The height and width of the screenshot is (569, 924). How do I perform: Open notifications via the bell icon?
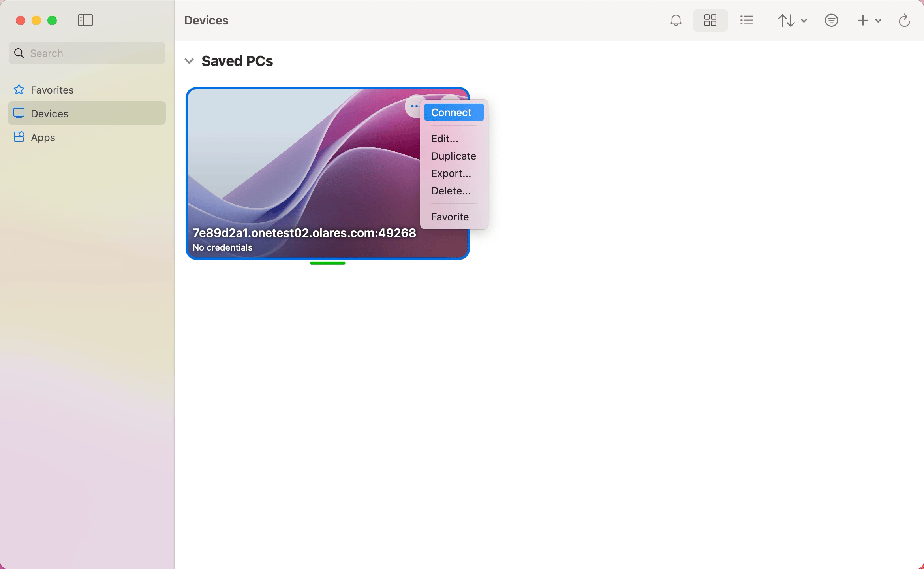[676, 20]
